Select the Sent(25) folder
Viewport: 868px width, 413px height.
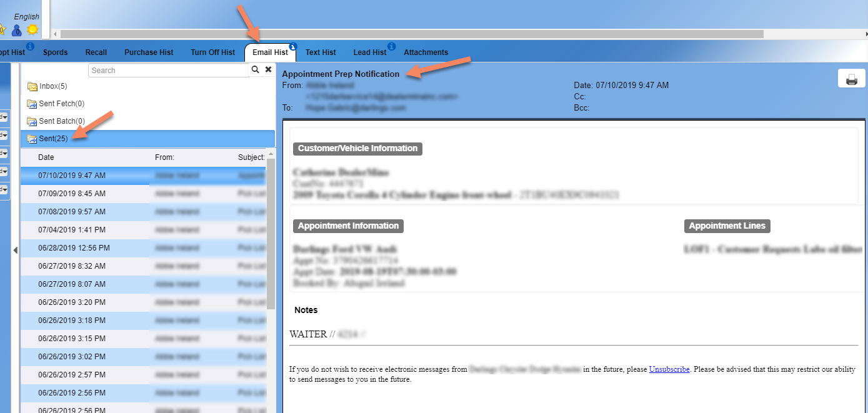tap(52, 139)
